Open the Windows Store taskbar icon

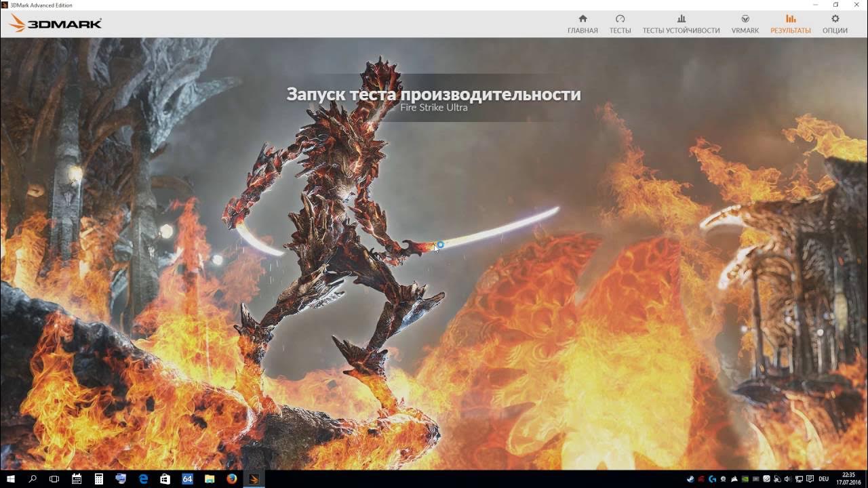(x=165, y=479)
